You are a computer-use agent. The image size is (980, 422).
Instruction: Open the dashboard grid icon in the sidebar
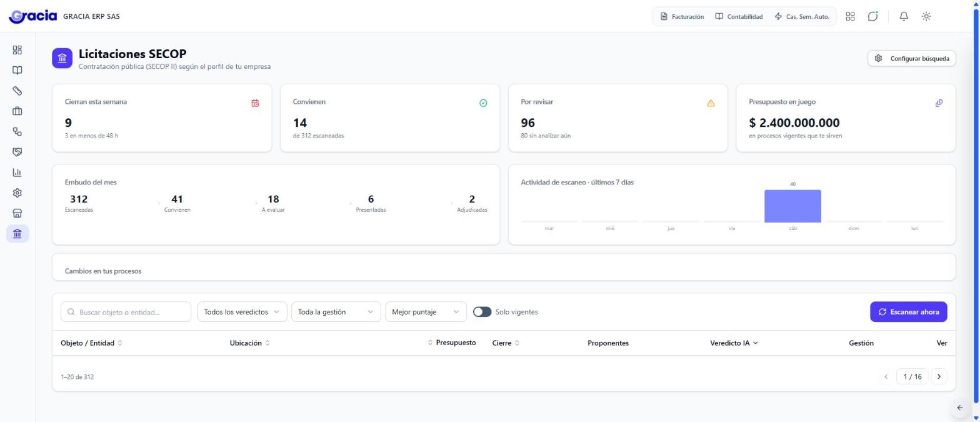(x=17, y=50)
